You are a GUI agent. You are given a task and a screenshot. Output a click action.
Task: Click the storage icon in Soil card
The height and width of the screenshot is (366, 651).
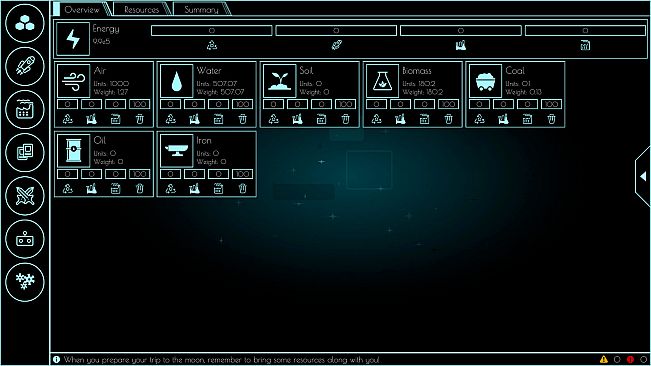coord(321,120)
